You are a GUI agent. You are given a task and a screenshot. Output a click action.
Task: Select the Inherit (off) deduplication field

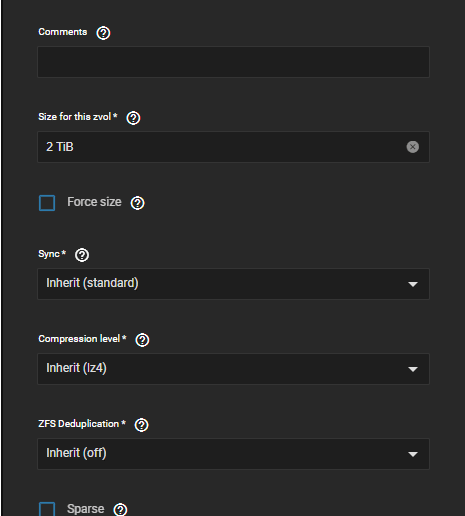coord(233,454)
